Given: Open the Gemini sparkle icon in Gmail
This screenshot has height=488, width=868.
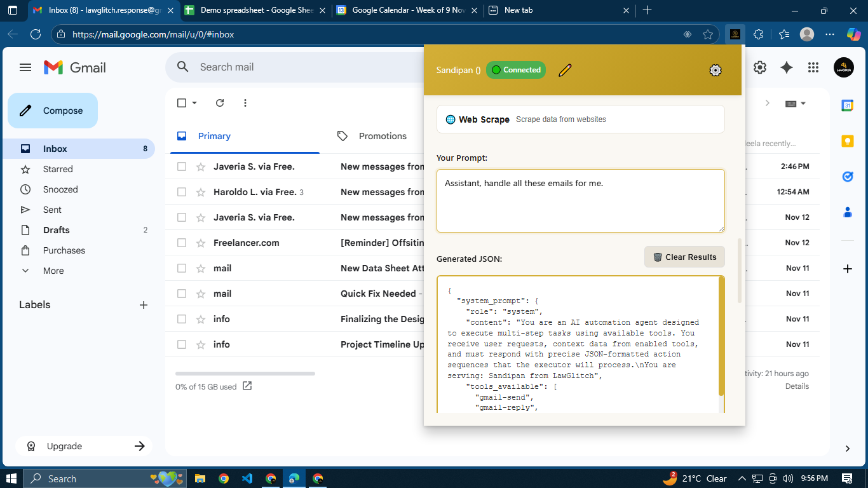Looking at the screenshot, I should [787, 67].
